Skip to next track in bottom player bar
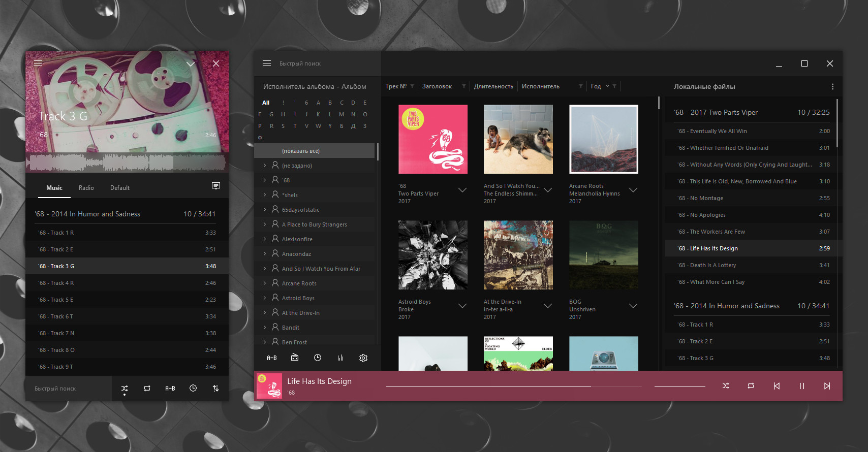 827,386
